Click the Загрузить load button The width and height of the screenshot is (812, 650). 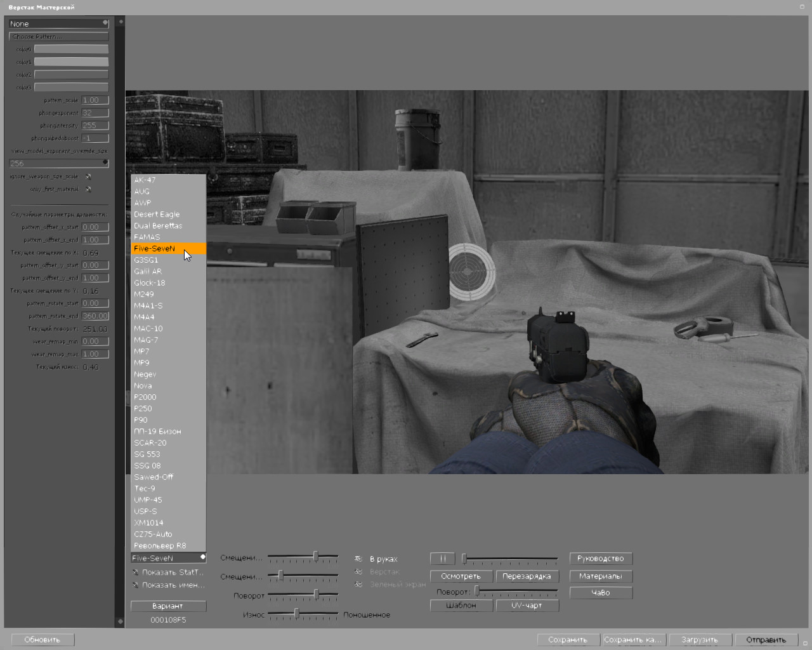(x=700, y=639)
